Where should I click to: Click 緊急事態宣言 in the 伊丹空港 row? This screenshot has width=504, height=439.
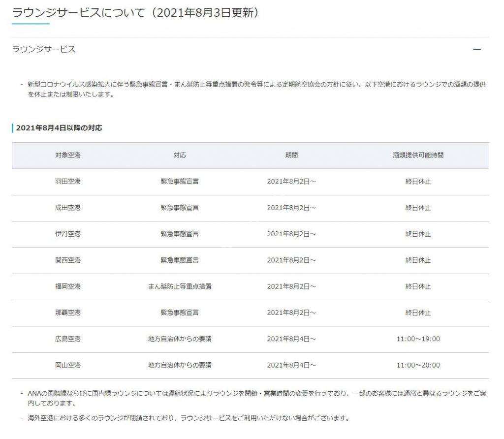(x=180, y=234)
